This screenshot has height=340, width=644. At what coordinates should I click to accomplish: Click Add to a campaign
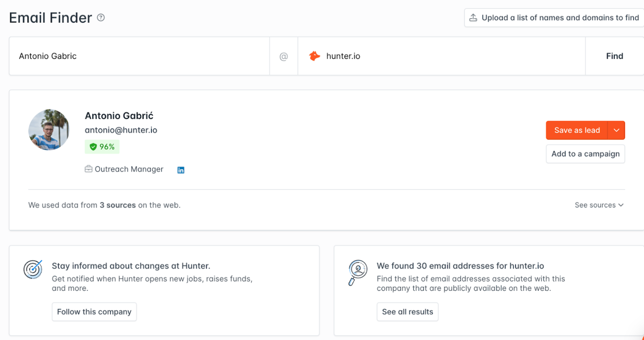(x=585, y=154)
